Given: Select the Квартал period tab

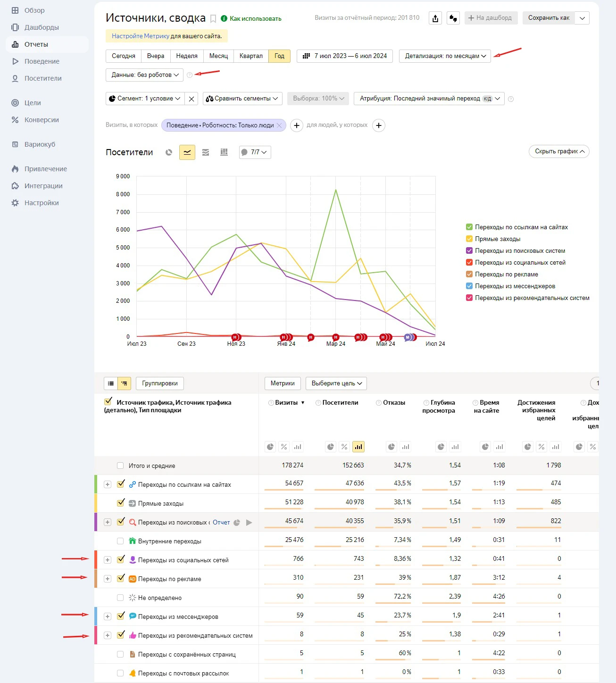Looking at the screenshot, I should tap(251, 56).
